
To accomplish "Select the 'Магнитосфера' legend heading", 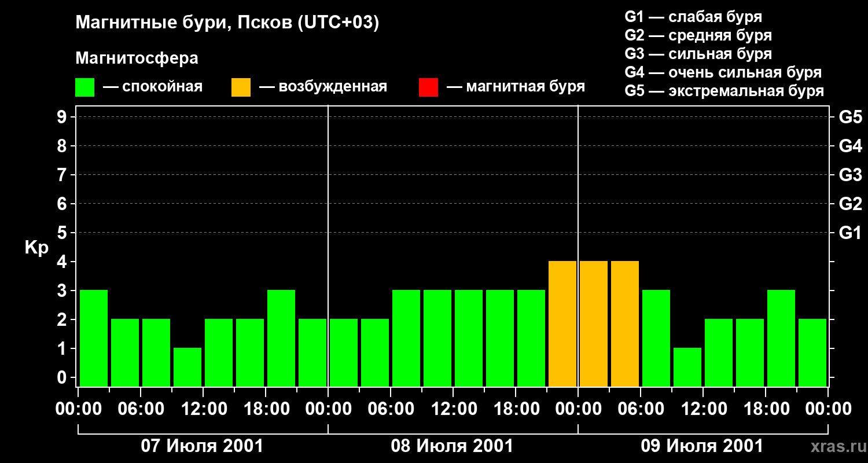I will click(x=137, y=58).
